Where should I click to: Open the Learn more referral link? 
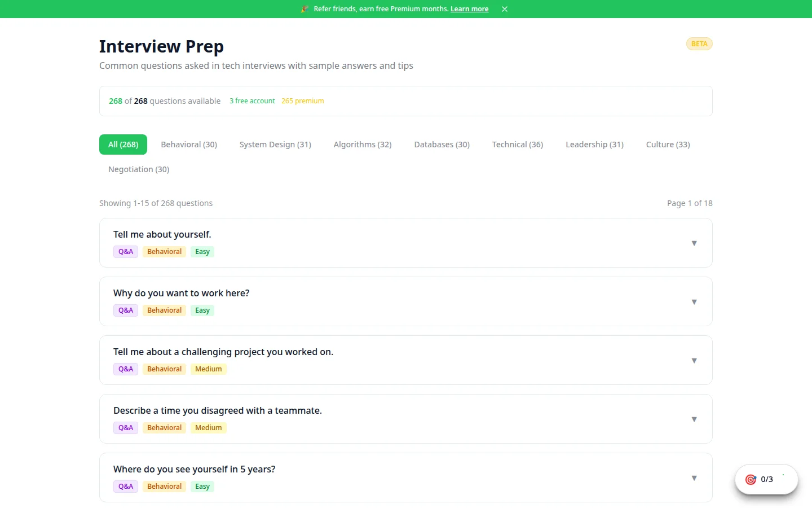click(x=469, y=9)
